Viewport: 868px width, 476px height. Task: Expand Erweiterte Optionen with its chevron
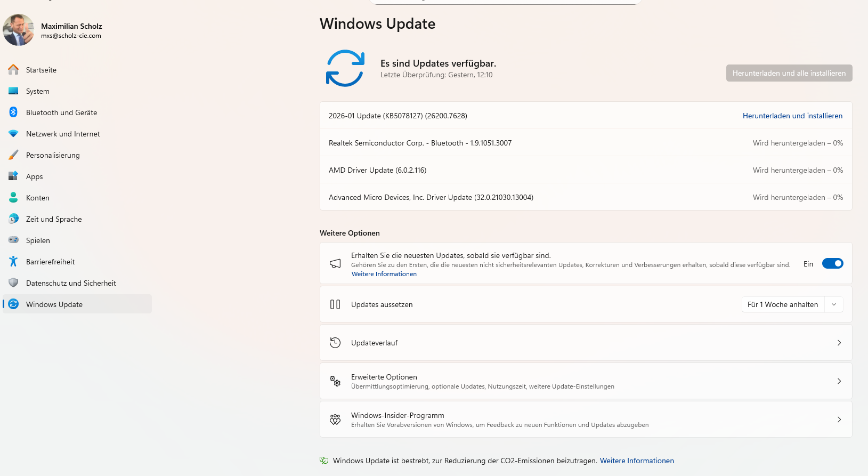click(x=839, y=381)
